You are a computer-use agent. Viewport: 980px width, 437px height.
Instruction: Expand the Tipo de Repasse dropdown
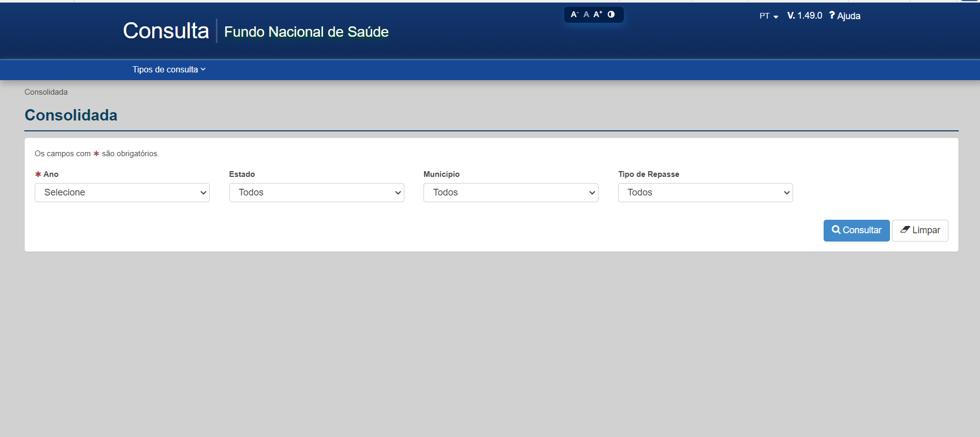pyautogui.click(x=705, y=192)
